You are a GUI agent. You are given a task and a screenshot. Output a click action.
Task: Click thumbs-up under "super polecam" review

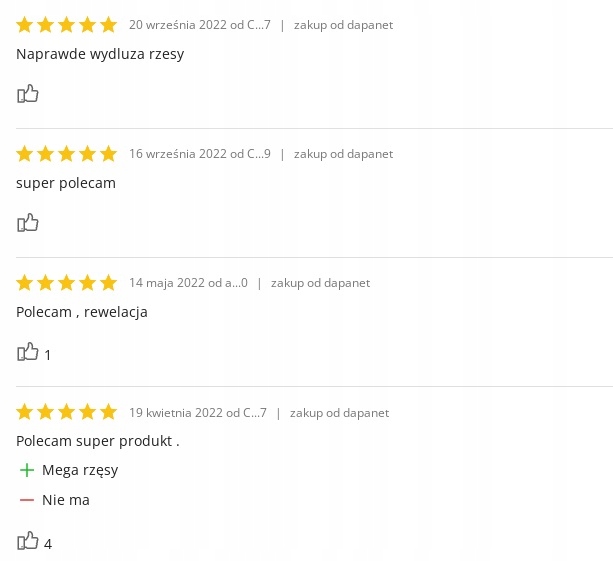27,223
